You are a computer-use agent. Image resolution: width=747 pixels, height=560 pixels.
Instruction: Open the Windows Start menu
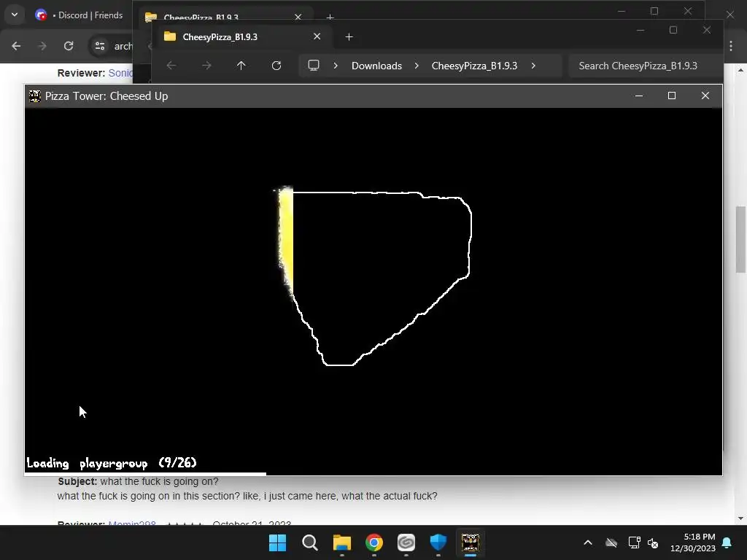point(278,542)
